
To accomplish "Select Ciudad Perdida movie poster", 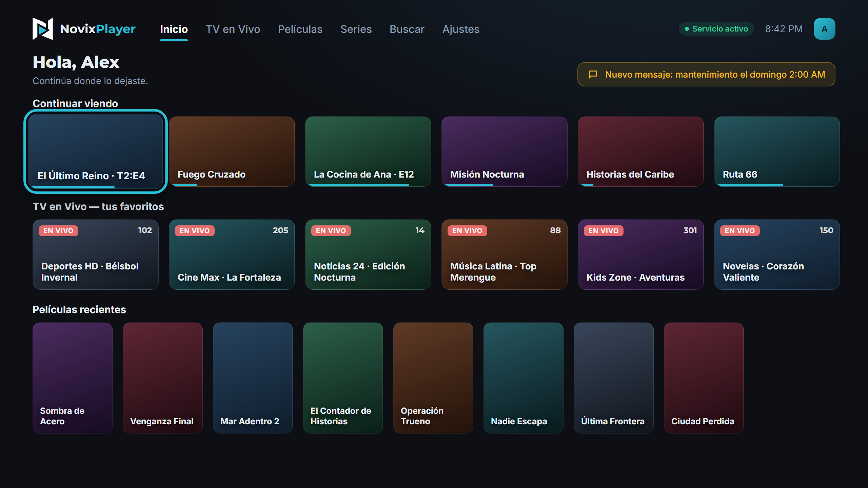I will tap(704, 378).
